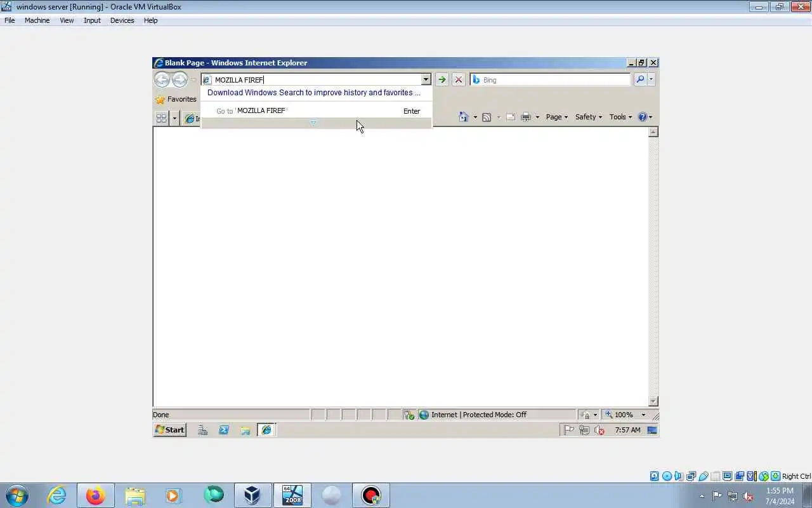This screenshot has height=508, width=812.
Task: Open the Favorites star button
Action: point(176,99)
